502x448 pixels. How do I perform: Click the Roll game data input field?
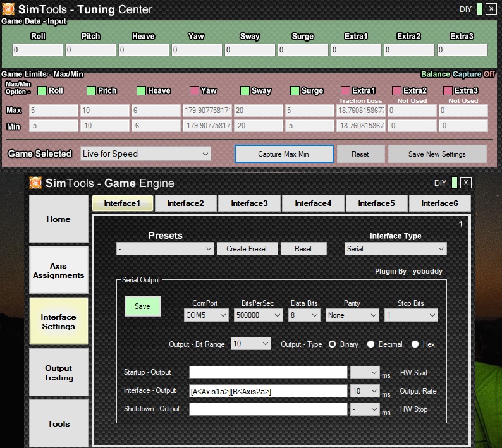click(x=37, y=50)
